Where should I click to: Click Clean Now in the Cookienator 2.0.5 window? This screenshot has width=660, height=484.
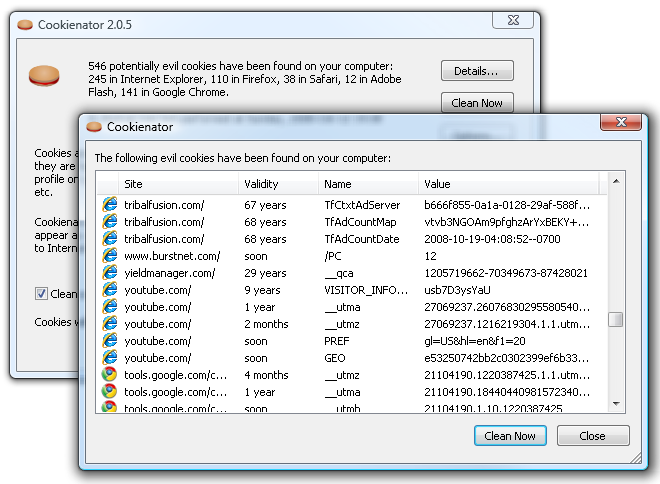point(477,103)
